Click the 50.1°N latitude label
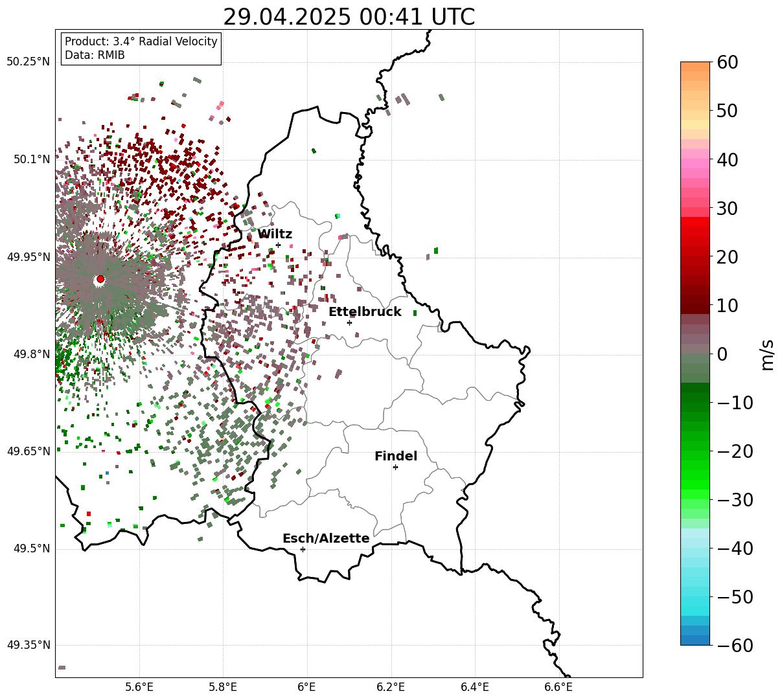Screen dimensions: 782x700 coord(31,159)
